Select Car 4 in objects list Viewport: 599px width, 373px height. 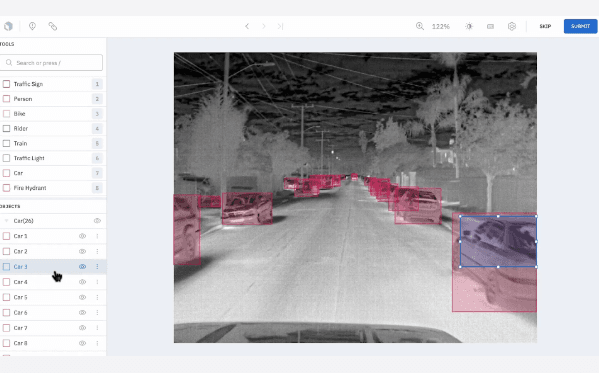[x=53, y=282]
